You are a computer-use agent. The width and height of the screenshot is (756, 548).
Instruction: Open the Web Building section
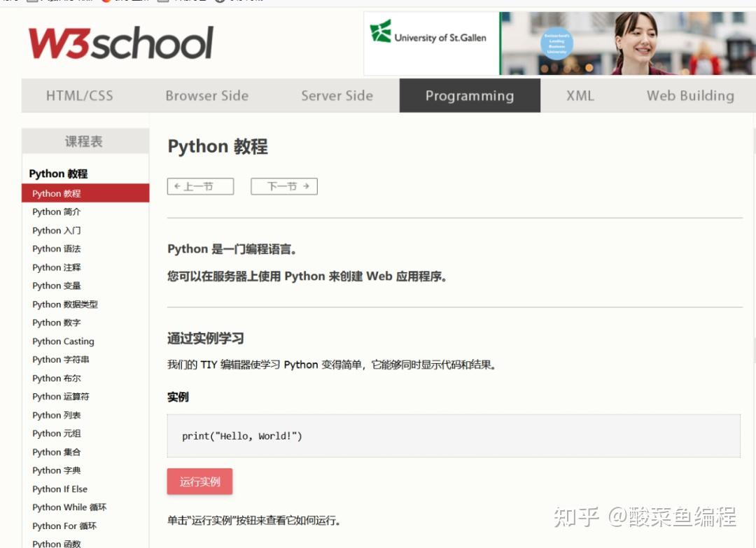click(x=689, y=95)
